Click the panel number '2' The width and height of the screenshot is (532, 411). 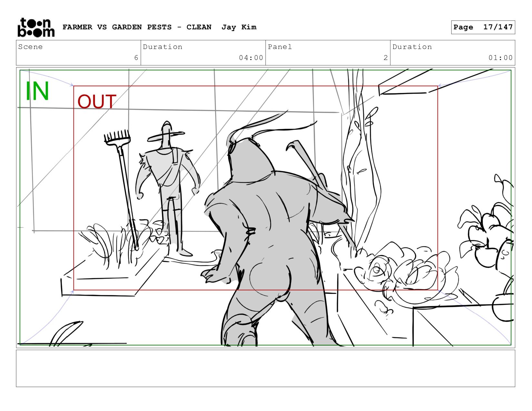pos(386,58)
